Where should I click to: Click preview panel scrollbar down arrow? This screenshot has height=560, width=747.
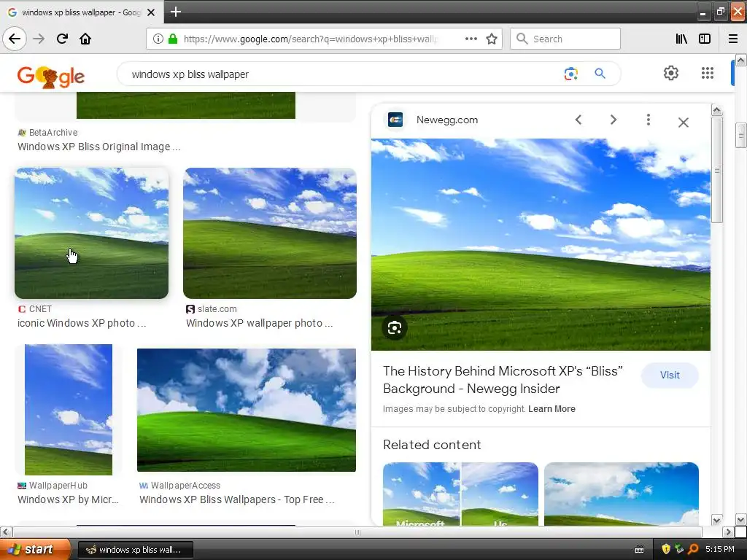[x=716, y=519]
